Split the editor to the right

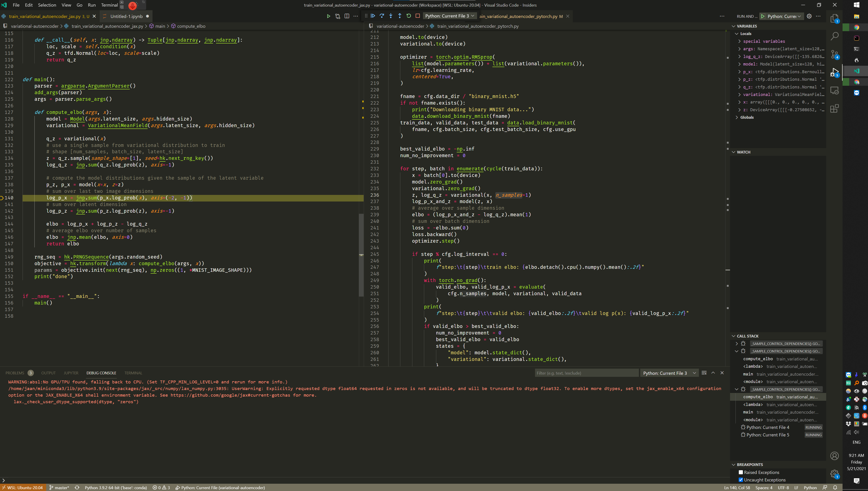pos(347,16)
